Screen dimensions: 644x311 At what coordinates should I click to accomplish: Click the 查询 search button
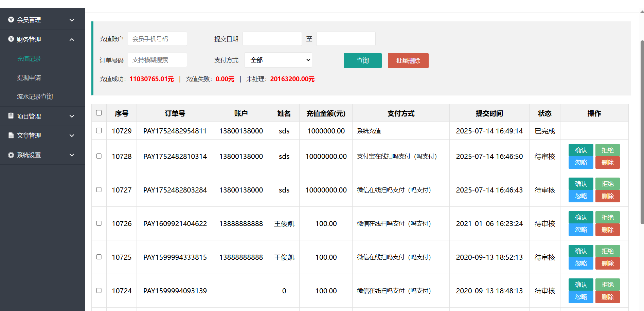363,60
